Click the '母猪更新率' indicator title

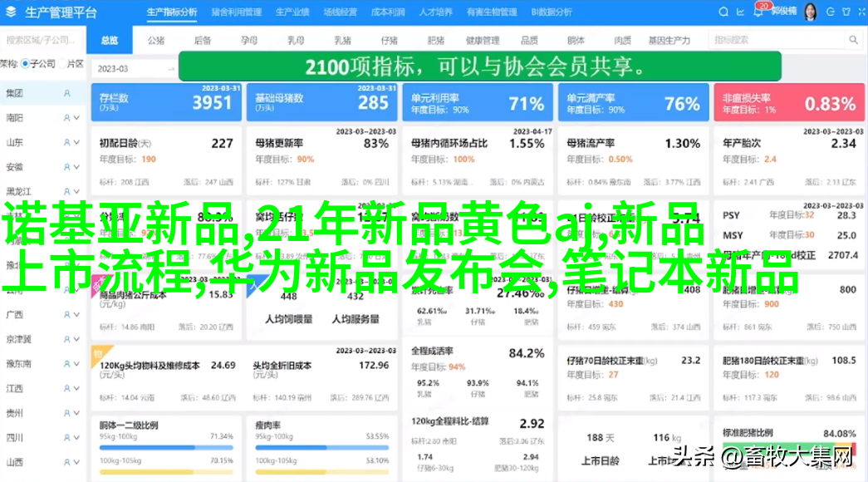coord(279,143)
